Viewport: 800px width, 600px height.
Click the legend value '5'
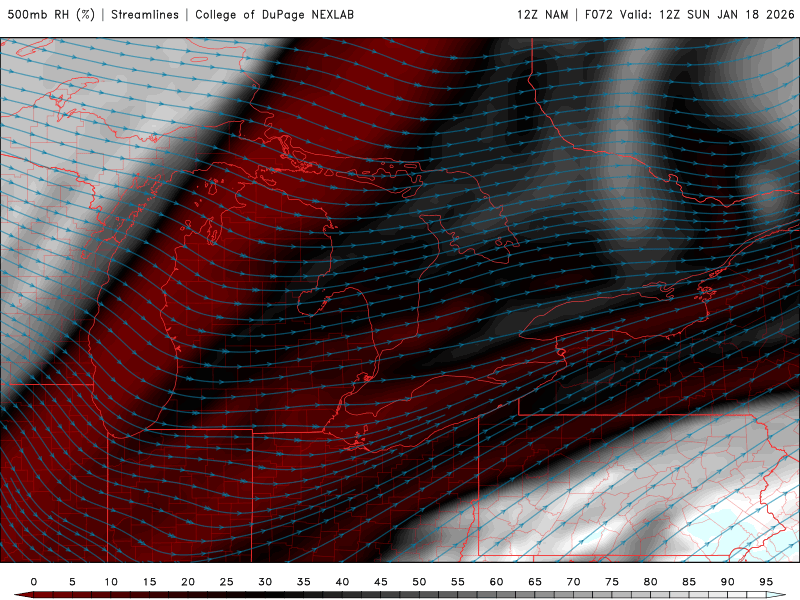[x=72, y=582]
